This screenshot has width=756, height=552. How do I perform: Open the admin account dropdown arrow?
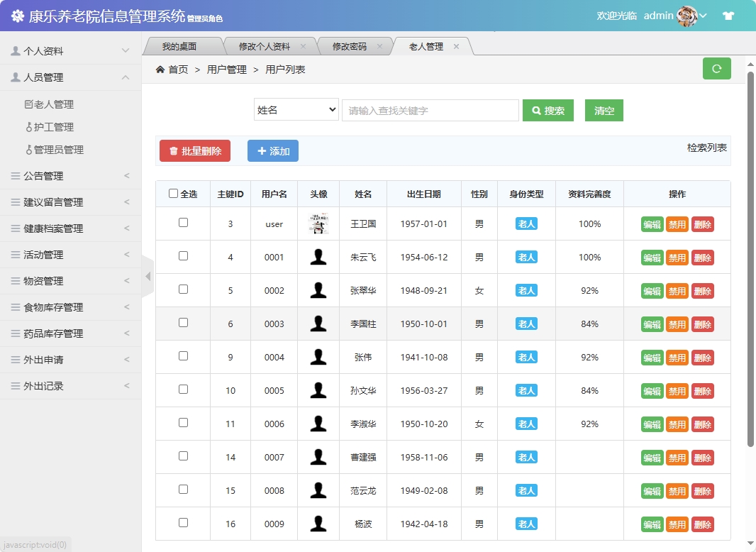(x=702, y=15)
